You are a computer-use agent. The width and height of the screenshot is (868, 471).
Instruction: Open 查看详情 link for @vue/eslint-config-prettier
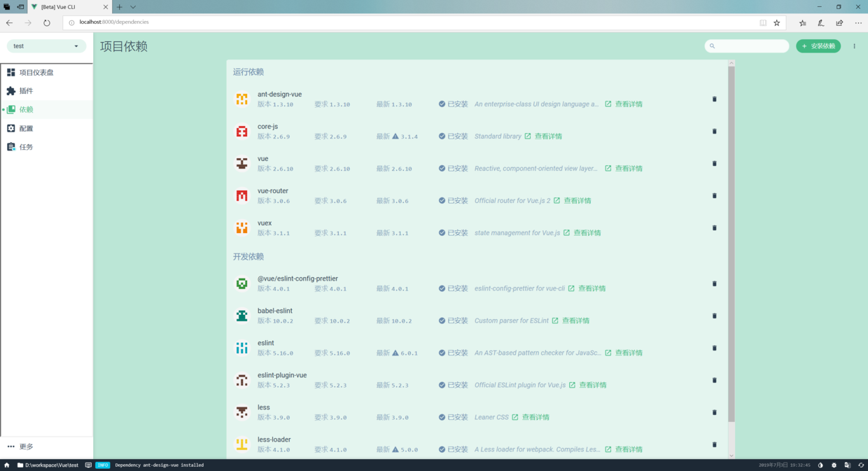click(x=587, y=288)
